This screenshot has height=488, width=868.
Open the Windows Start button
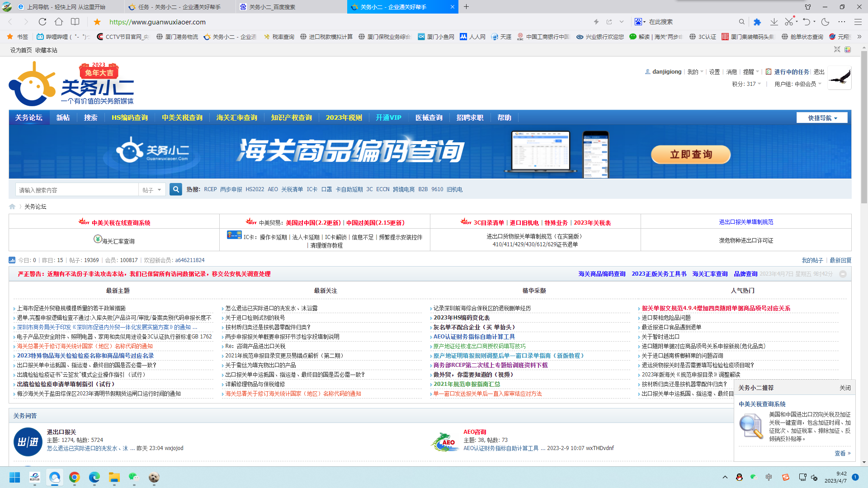pyautogui.click(x=15, y=477)
